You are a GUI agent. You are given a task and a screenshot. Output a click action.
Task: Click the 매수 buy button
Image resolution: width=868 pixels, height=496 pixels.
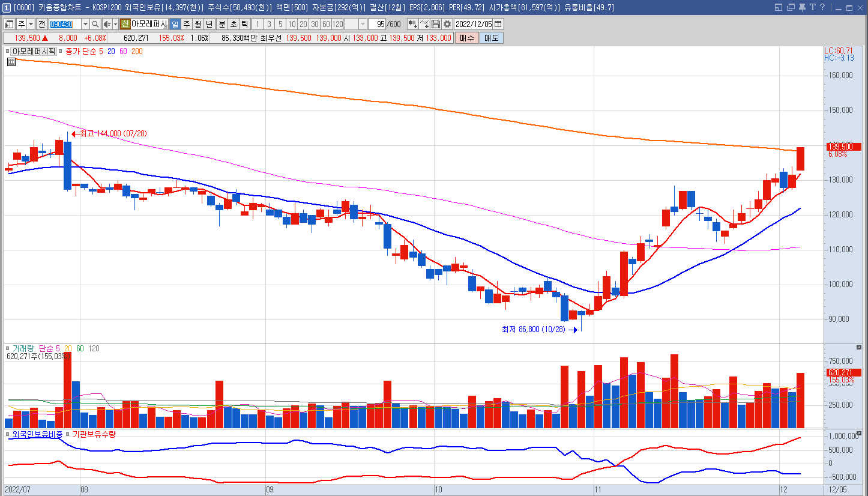(x=466, y=38)
